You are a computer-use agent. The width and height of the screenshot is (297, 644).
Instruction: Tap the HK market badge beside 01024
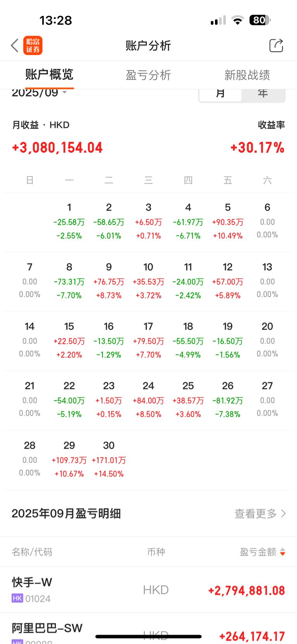17,598
